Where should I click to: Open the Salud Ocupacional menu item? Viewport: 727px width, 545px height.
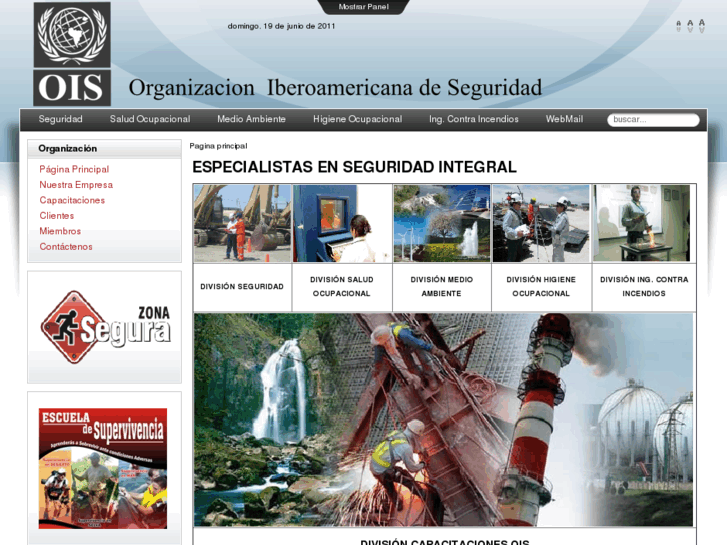point(150,119)
